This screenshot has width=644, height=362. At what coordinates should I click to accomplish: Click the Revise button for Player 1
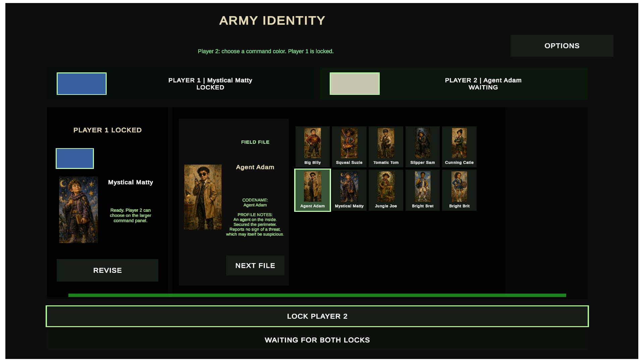(107, 270)
